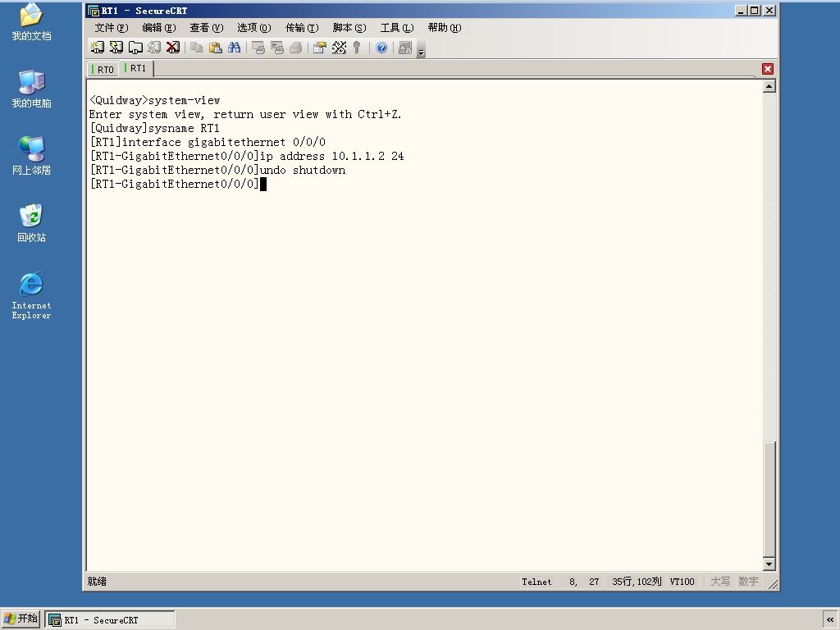Click the Paste clipboard icon
This screenshot has width=840, height=630.
point(216,48)
